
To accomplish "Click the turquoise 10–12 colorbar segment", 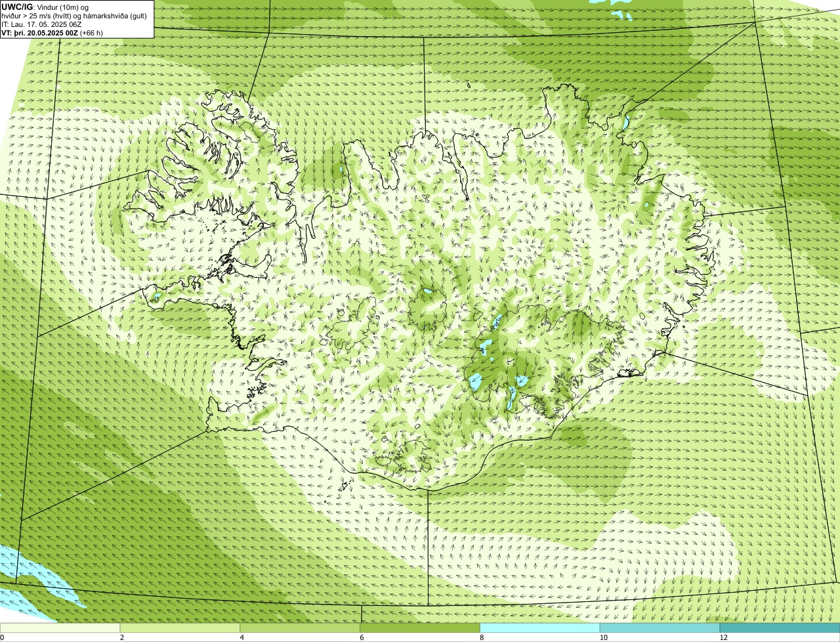I will (x=661, y=628).
